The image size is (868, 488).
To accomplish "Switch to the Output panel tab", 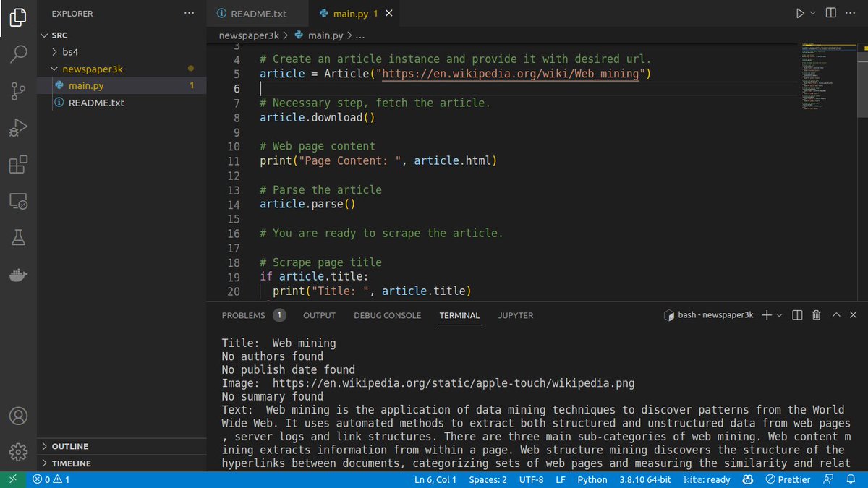I will 319,315.
